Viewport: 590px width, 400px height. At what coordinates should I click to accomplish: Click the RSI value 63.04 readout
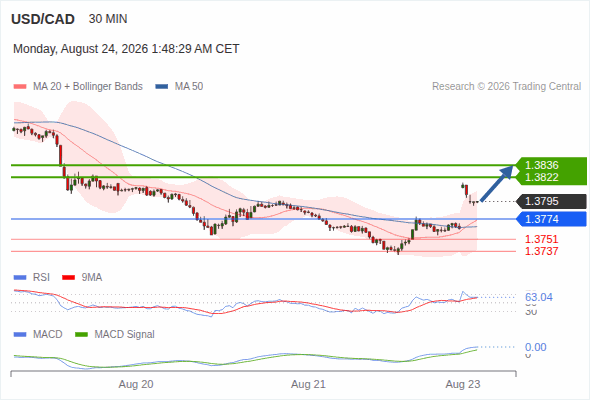pos(539,297)
